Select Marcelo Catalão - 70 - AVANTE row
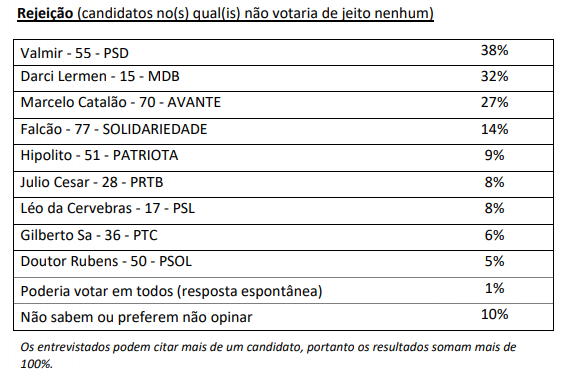 tap(283, 105)
